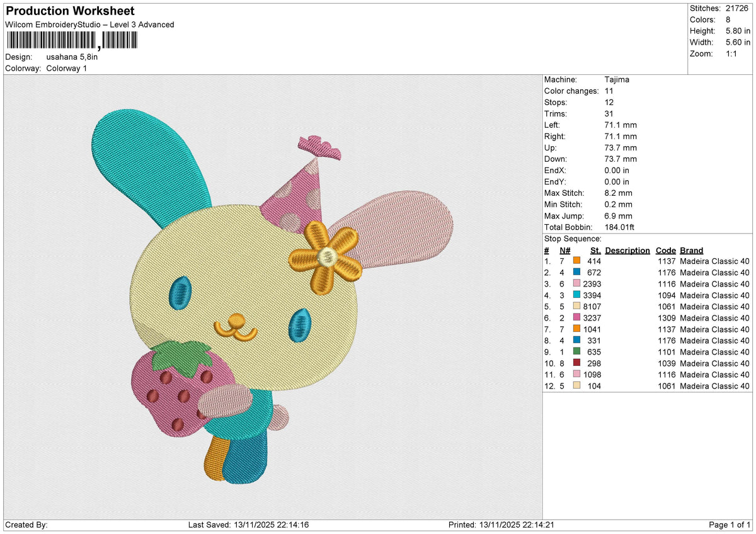Viewport: 756px width, 534px height.
Task: Select the trims value '31'
Action: click(608, 114)
